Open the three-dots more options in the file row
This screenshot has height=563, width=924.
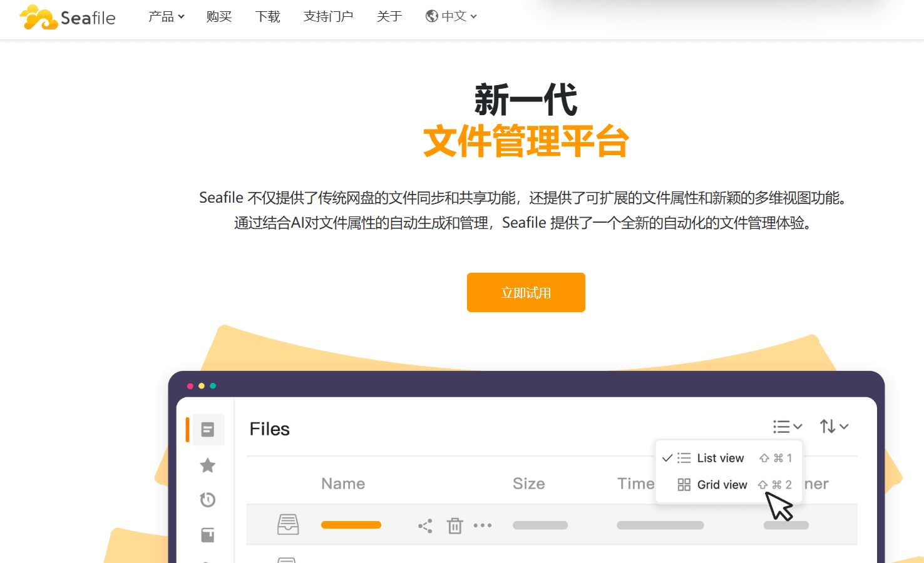pos(483,525)
